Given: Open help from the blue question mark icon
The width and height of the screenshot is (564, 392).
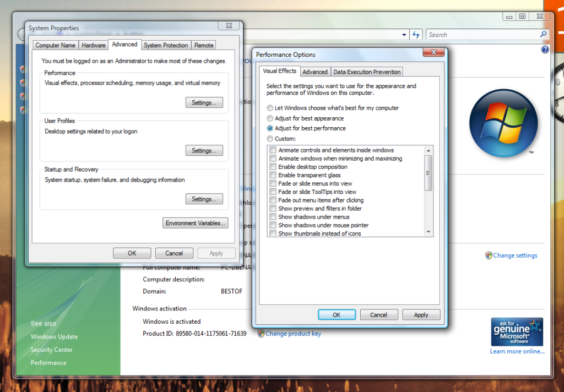Looking at the screenshot, I should 545,50.
